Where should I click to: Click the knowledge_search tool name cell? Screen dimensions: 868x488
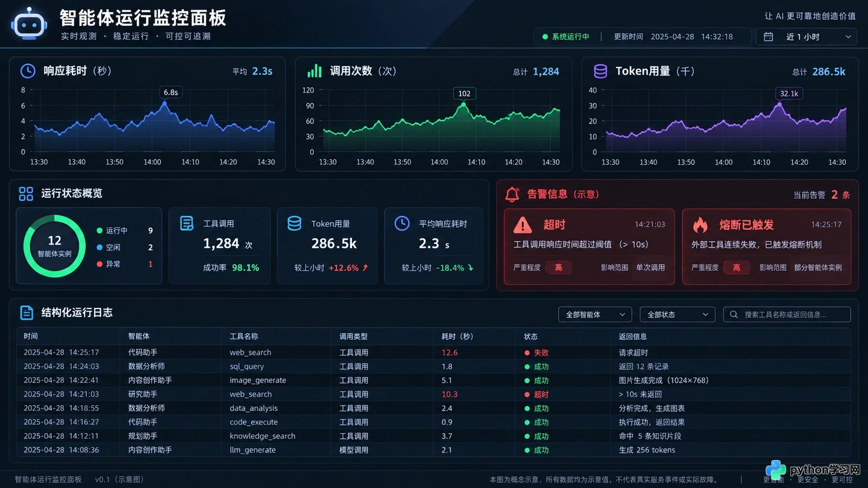pyautogui.click(x=263, y=436)
